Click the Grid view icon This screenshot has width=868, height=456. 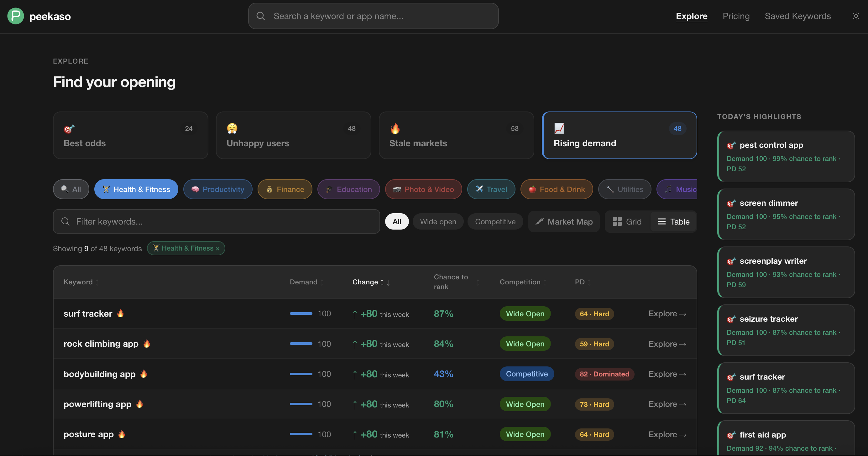(x=617, y=221)
